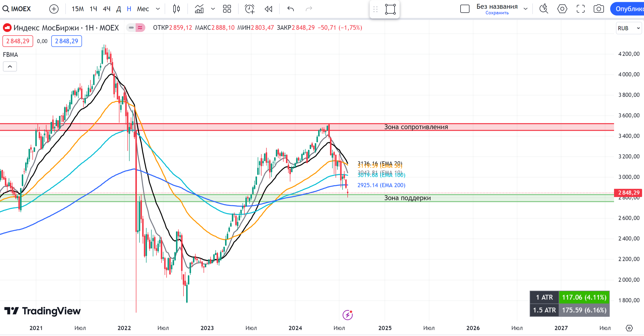Open the layout templates grid icon
This screenshot has width=644, height=336.
pos(227,9)
